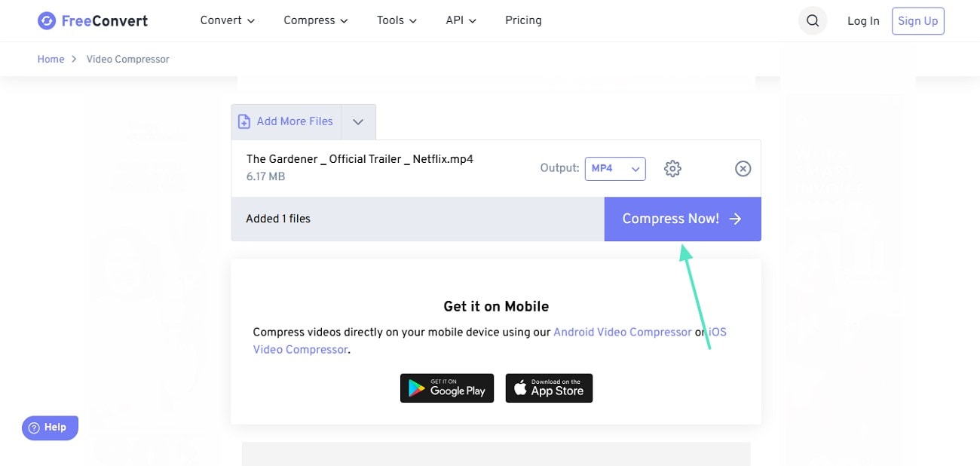Click the Video Compressor breadcrumb
This screenshot has width=980, height=466.
pos(128,60)
